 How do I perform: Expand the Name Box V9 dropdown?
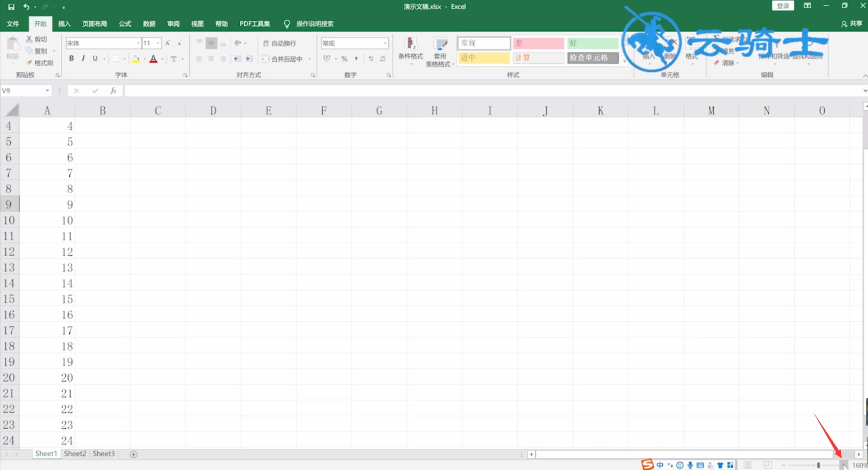coord(47,91)
